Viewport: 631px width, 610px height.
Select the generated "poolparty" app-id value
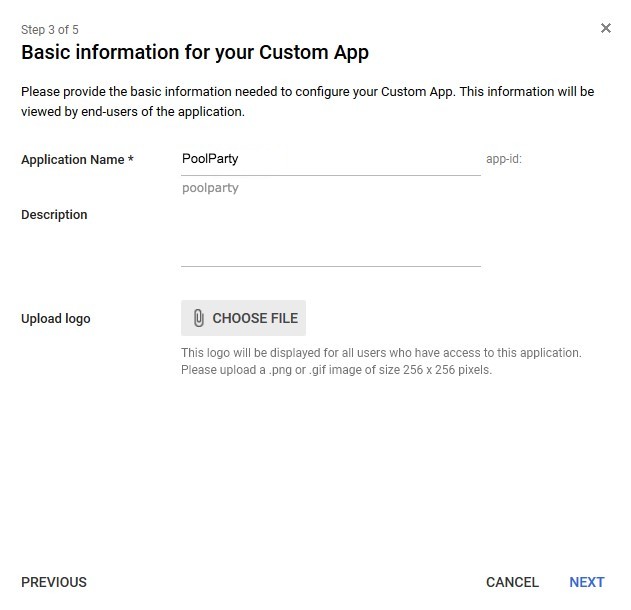click(210, 188)
